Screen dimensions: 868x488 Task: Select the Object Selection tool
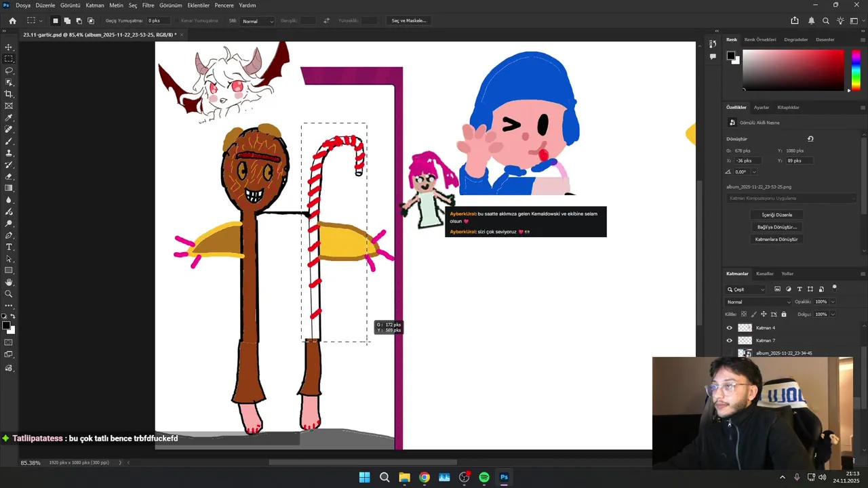(9, 83)
